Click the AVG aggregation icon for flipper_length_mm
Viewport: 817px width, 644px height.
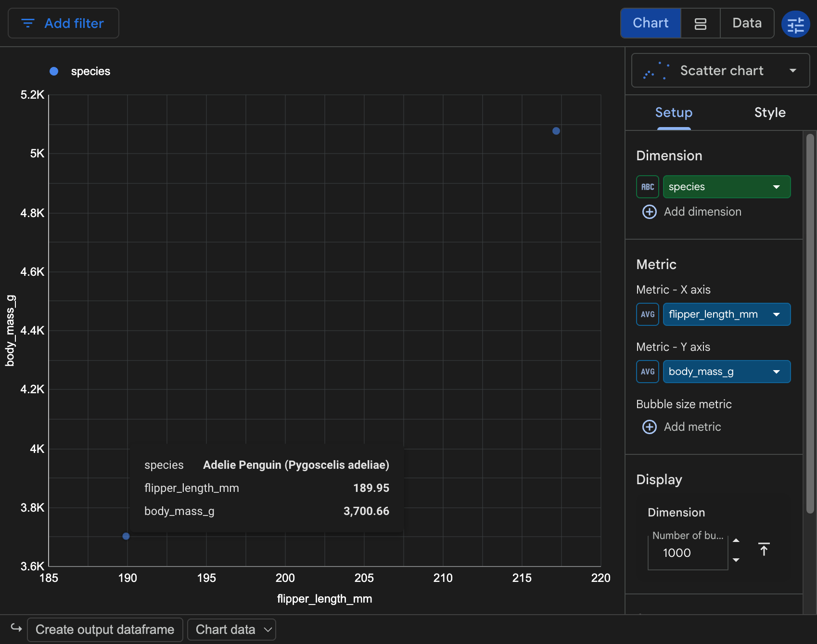pos(648,314)
